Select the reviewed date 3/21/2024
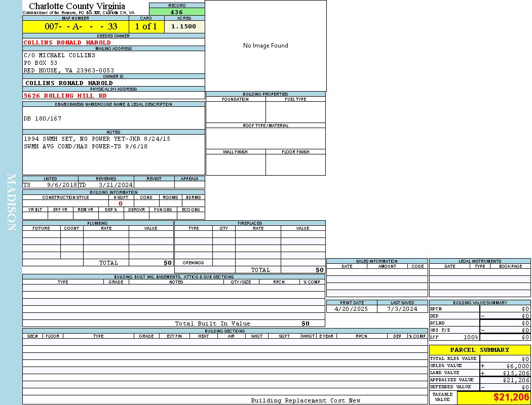532x405 pixels. [116, 185]
